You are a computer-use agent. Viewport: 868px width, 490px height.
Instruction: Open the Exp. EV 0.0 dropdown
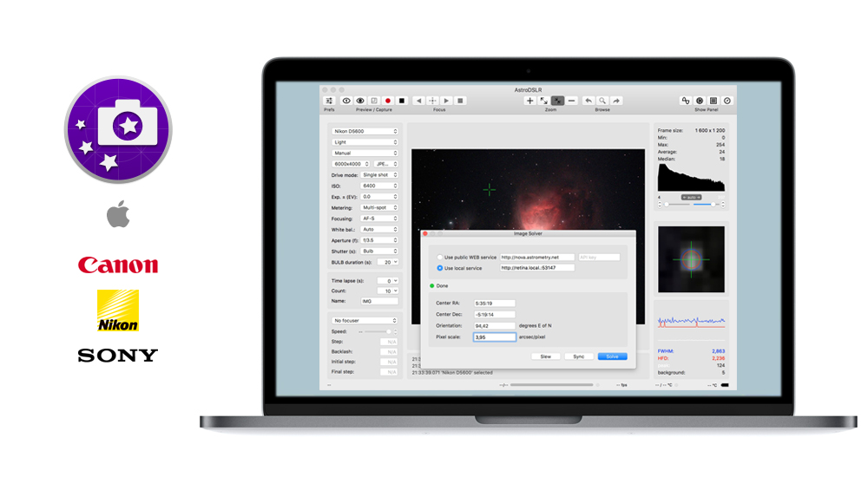(x=379, y=197)
